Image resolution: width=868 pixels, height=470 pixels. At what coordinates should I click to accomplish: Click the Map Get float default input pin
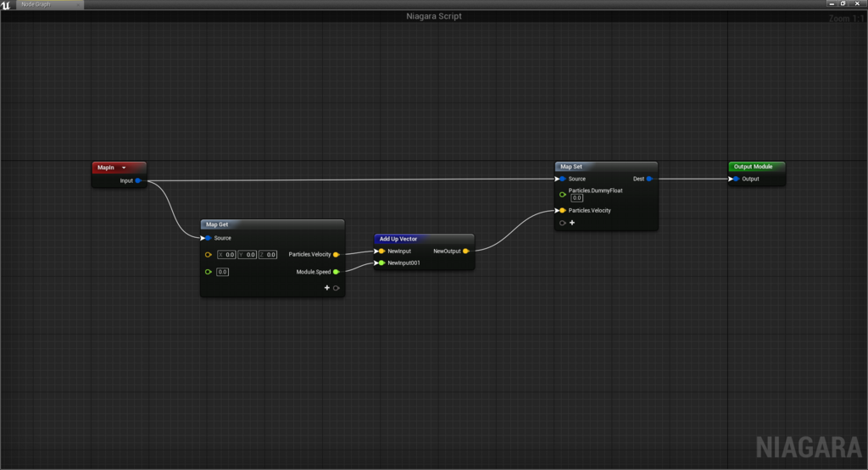click(209, 272)
